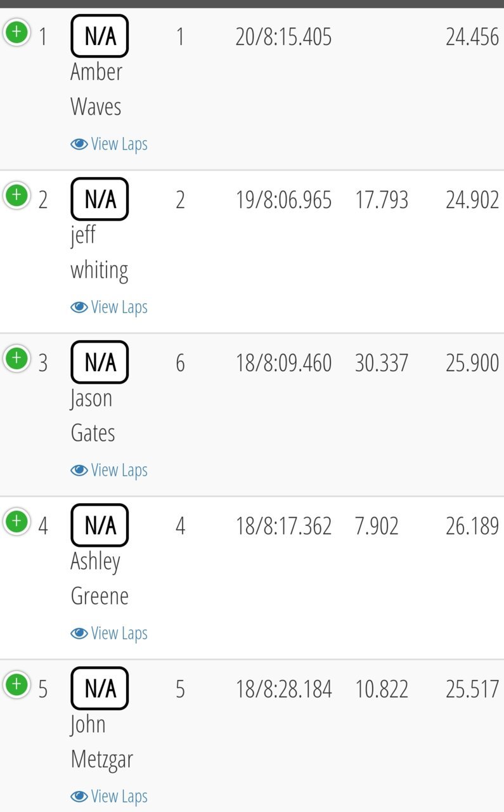Expand Ashley Greene row with green plus

pos(16,521)
